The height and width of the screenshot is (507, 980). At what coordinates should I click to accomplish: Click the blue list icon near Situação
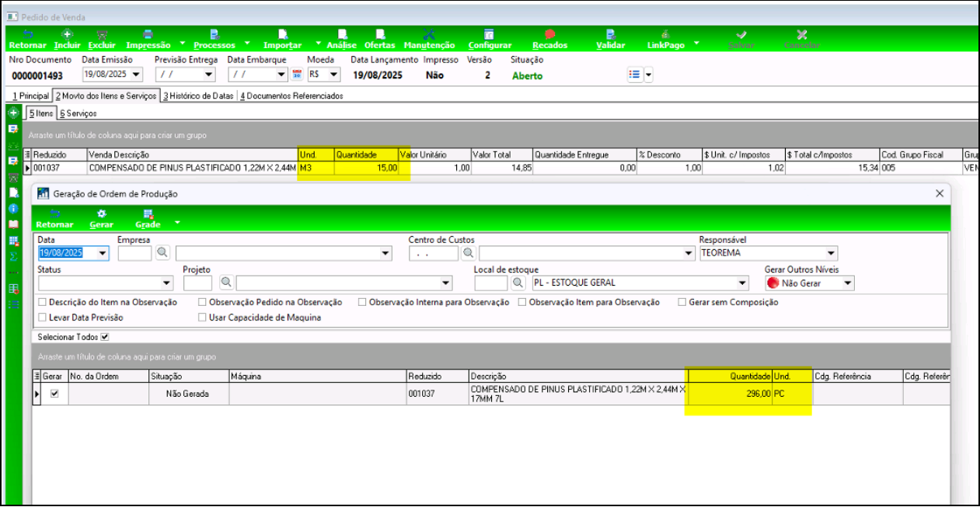tap(634, 75)
